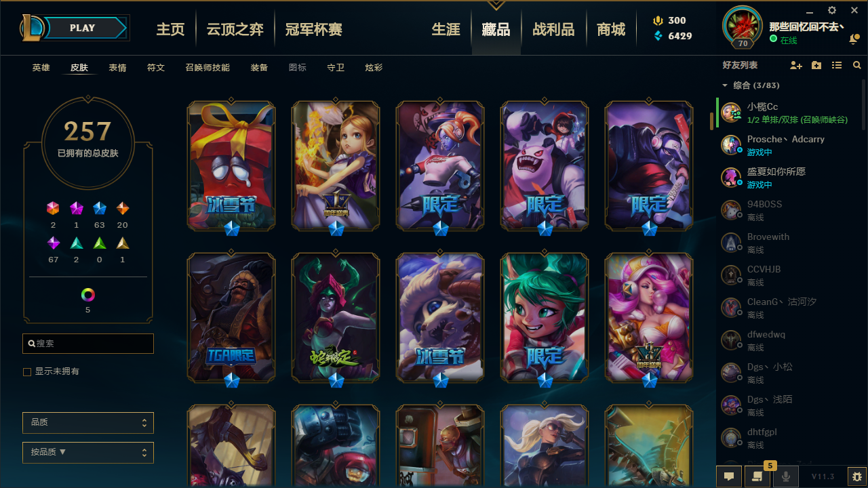The image size is (868, 488).
Task: Collapse the 综合 friends group
Action: (x=725, y=85)
